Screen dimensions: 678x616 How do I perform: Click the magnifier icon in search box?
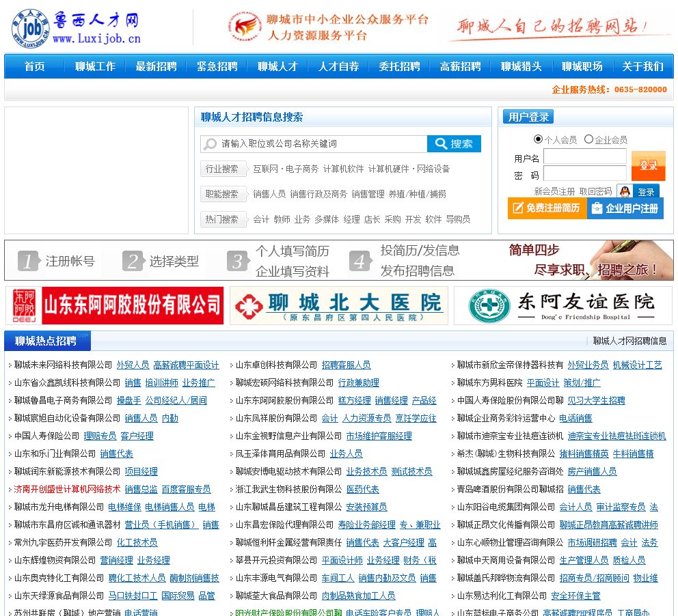pyautogui.click(x=210, y=144)
